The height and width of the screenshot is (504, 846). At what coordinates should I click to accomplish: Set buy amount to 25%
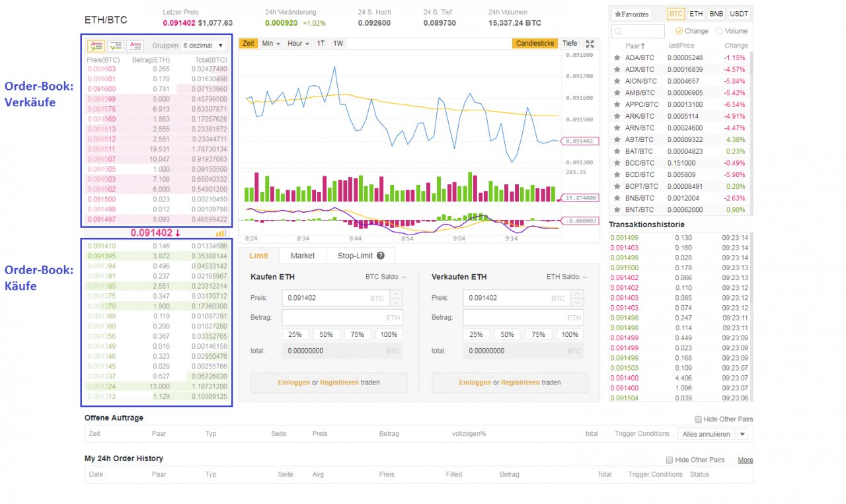(295, 334)
